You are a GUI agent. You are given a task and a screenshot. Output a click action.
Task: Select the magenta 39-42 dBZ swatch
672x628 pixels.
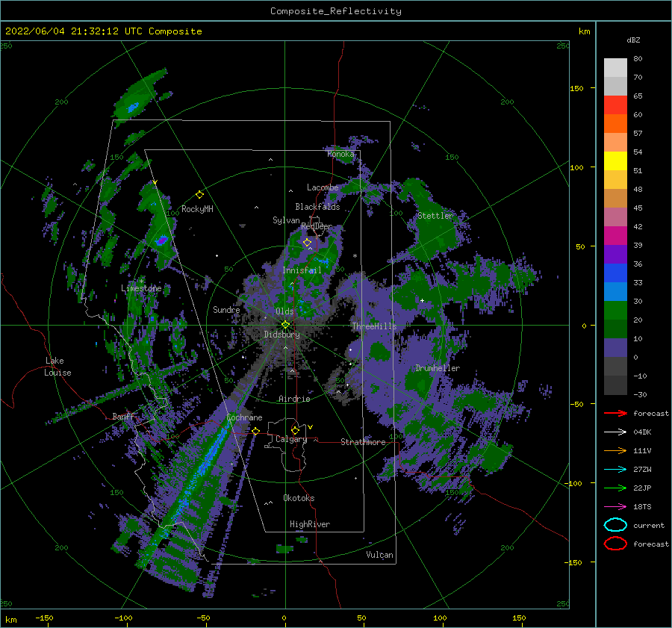pos(615,236)
